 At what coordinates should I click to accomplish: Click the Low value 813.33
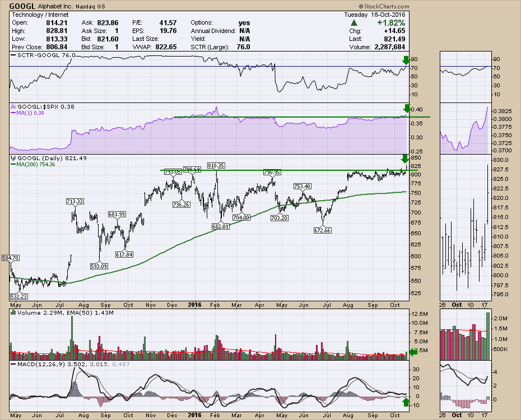[x=57, y=39]
